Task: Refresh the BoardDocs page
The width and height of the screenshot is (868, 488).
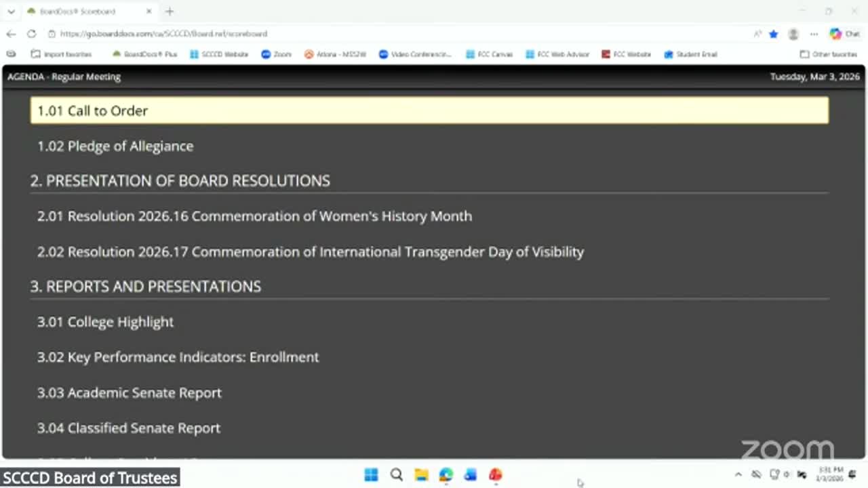Action: point(31,33)
